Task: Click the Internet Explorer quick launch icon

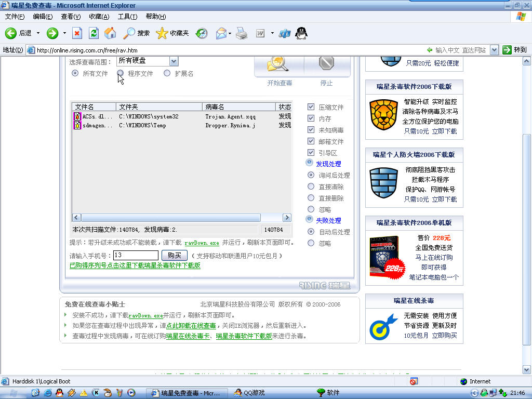Action: 47,393
